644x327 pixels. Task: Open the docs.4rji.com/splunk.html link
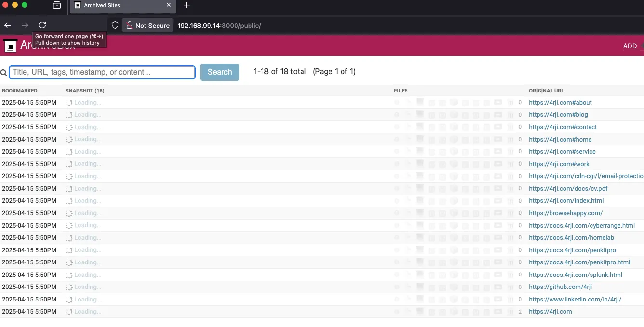(x=576, y=275)
